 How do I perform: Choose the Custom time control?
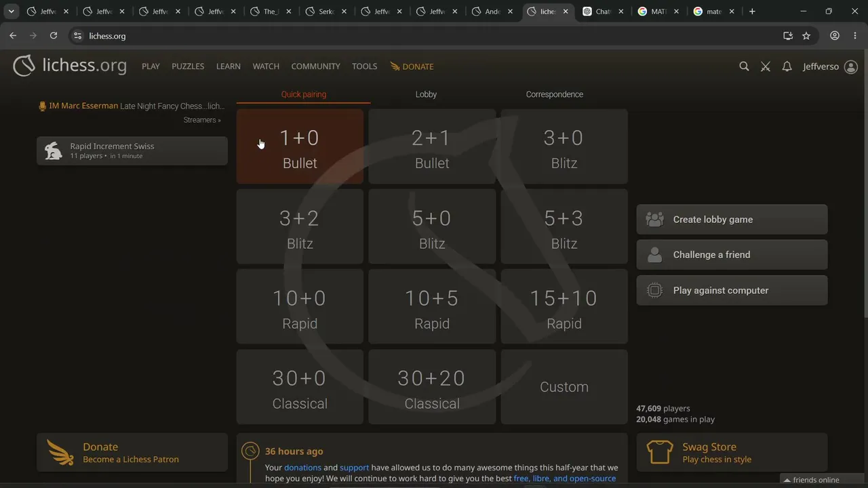click(564, 387)
